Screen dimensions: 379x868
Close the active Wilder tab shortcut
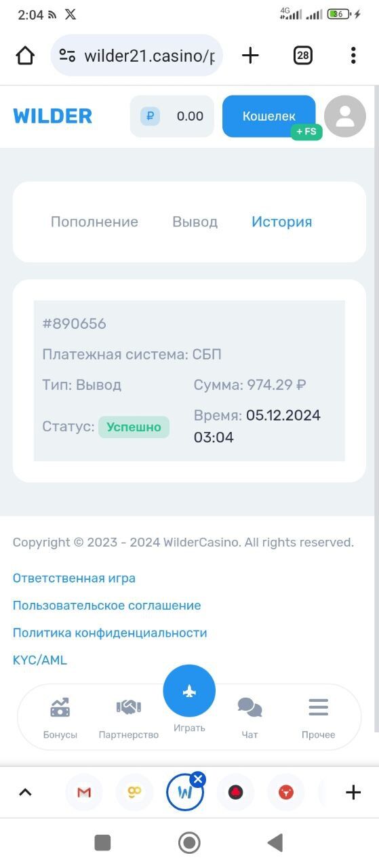click(x=198, y=779)
